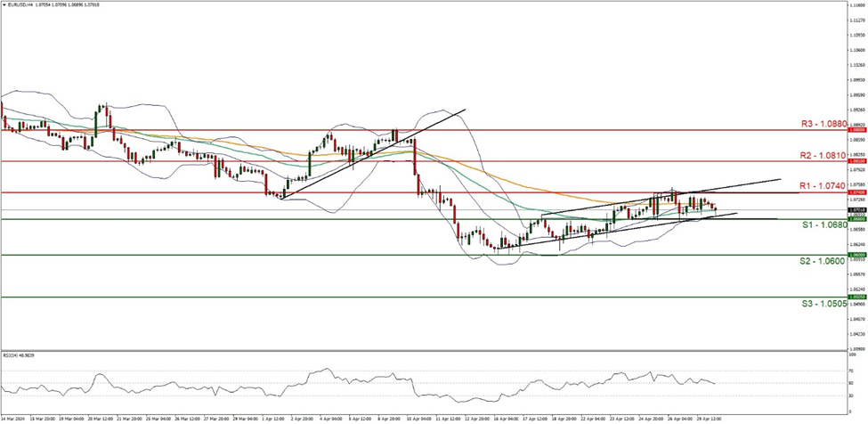Open the EURUSD,H4 chart dropdown arrow
The width and height of the screenshot is (868, 424).
4,4
